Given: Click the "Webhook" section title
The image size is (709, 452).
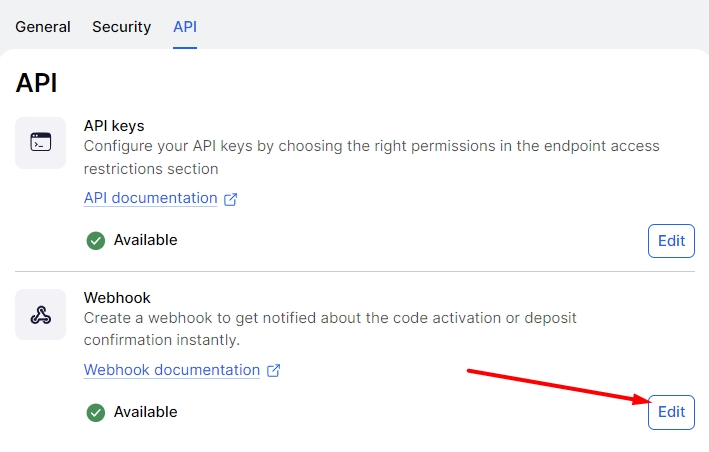Looking at the screenshot, I should [117, 298].
